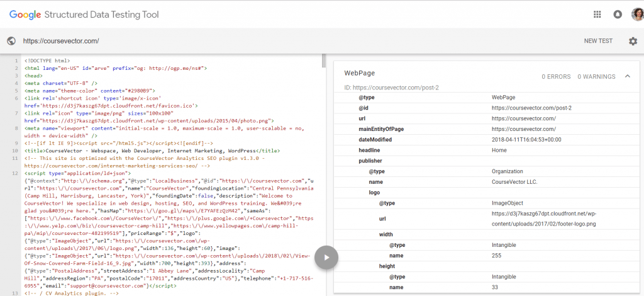Click the headline value Home

[x=499, y=151]
